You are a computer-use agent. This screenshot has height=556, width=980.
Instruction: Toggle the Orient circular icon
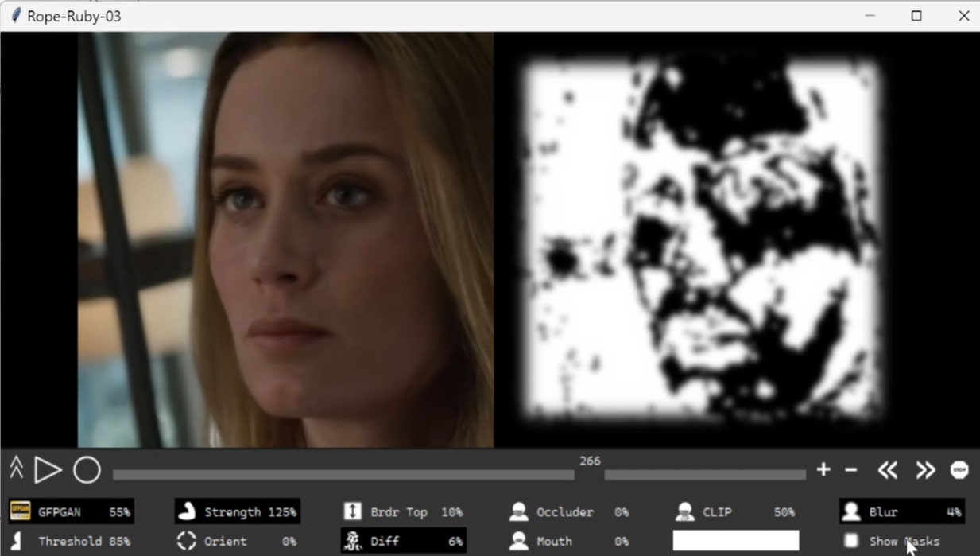click(186, 541)
